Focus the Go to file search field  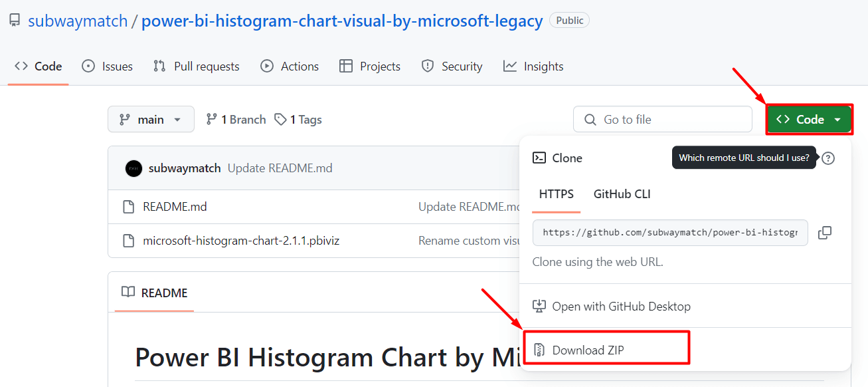(x=662, y=120)
